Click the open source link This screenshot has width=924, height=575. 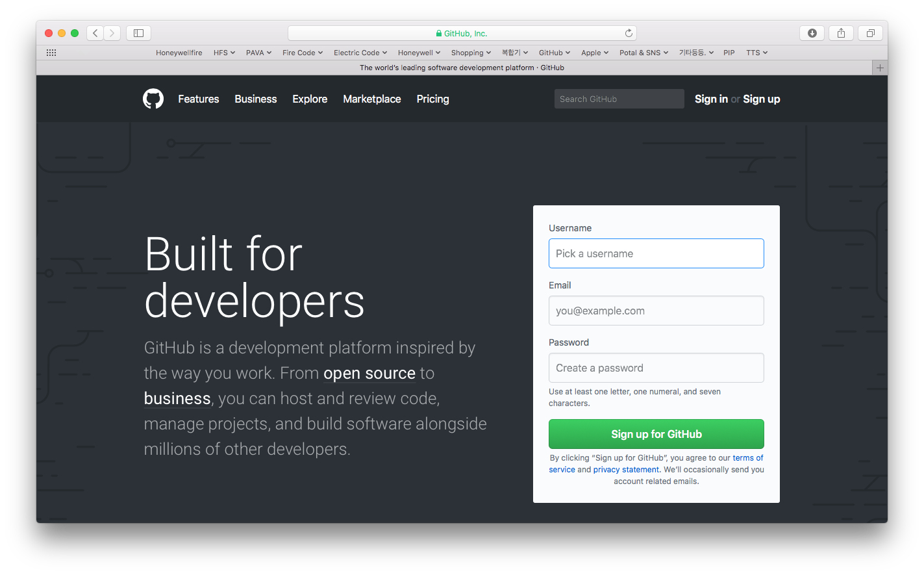point(369,373)
